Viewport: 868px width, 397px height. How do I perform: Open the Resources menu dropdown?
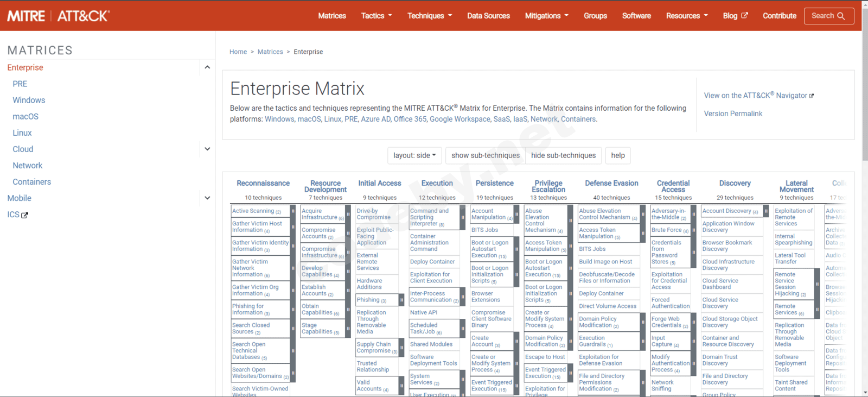687,16
